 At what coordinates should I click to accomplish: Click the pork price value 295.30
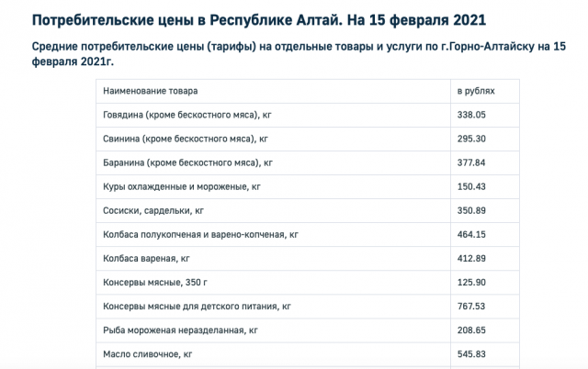coord(472,140)
